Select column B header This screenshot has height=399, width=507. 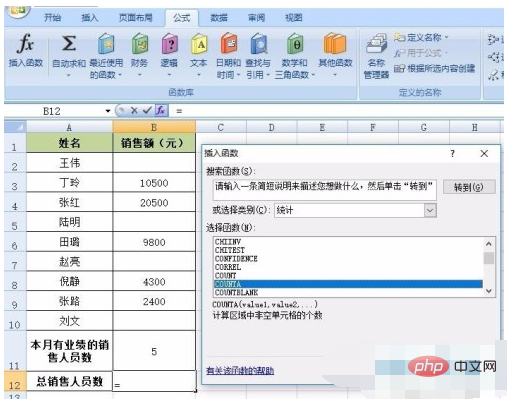[154, 127]
